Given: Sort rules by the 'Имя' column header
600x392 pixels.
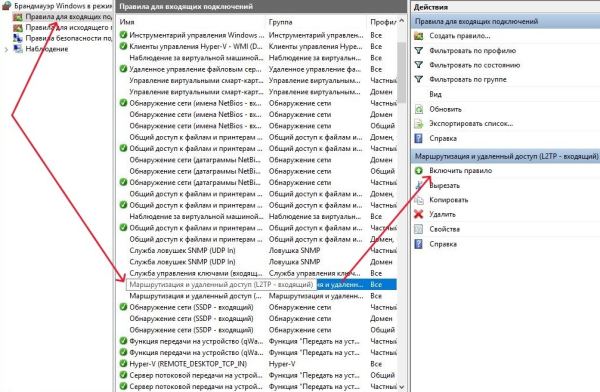Looking at the screenshot, I should (191, 22).
